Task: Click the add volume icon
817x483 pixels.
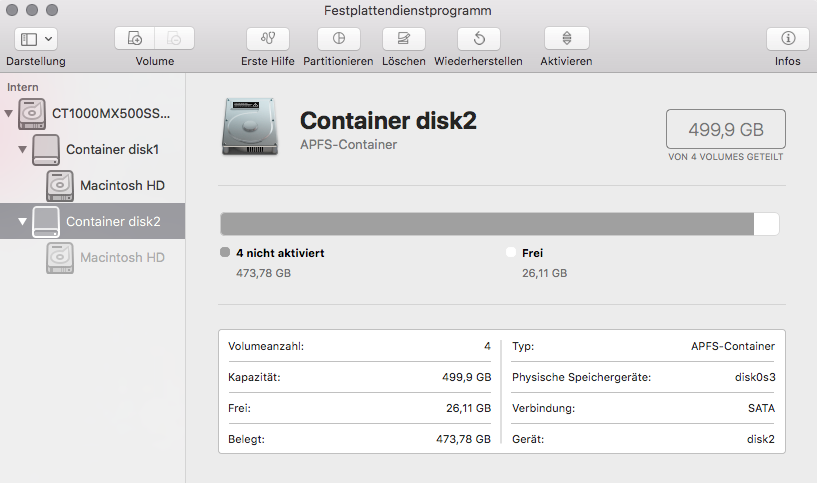Action: 135,39
